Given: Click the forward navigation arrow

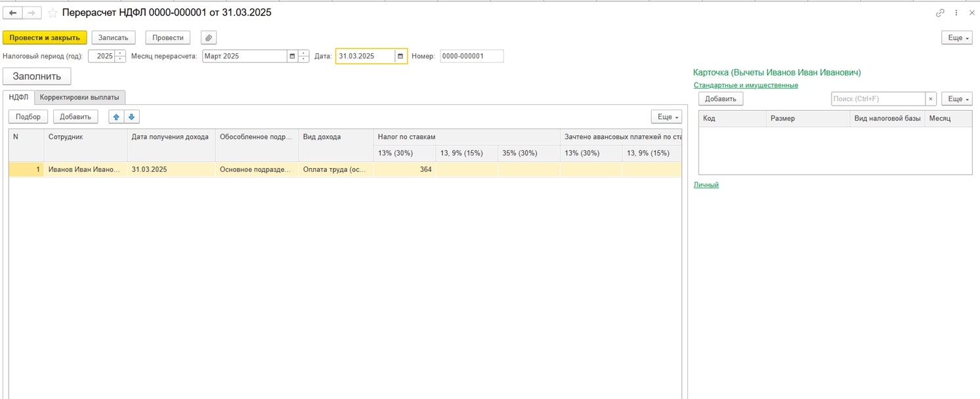Looking at the screenshot, I should (32, 13).
